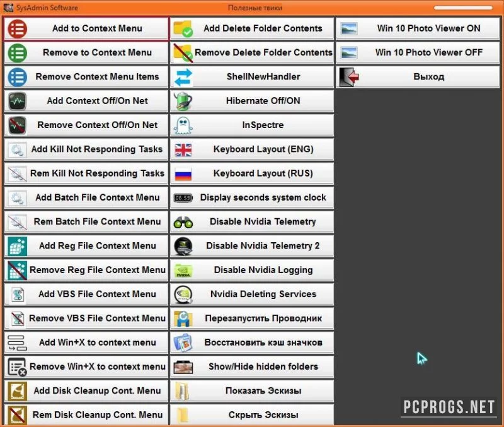The height and width of the screenshot is (427, 504).
Task: Click the green list icon for Remove to Context Menu
Action: coord(18,53)
